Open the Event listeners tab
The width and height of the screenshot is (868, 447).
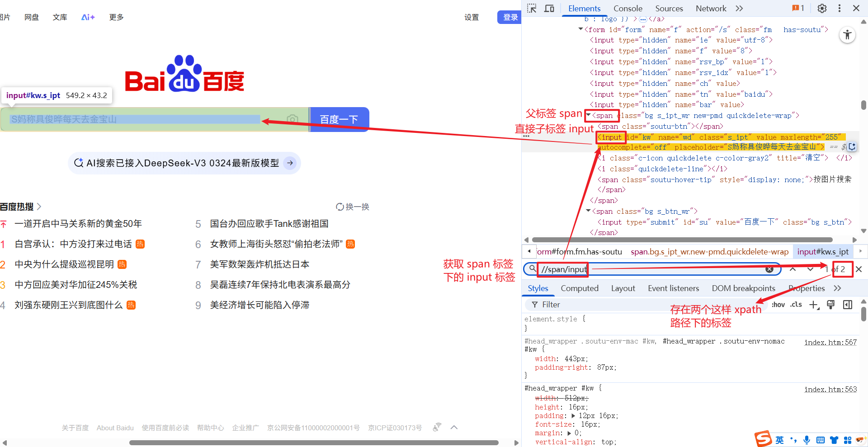pos(673,288)
